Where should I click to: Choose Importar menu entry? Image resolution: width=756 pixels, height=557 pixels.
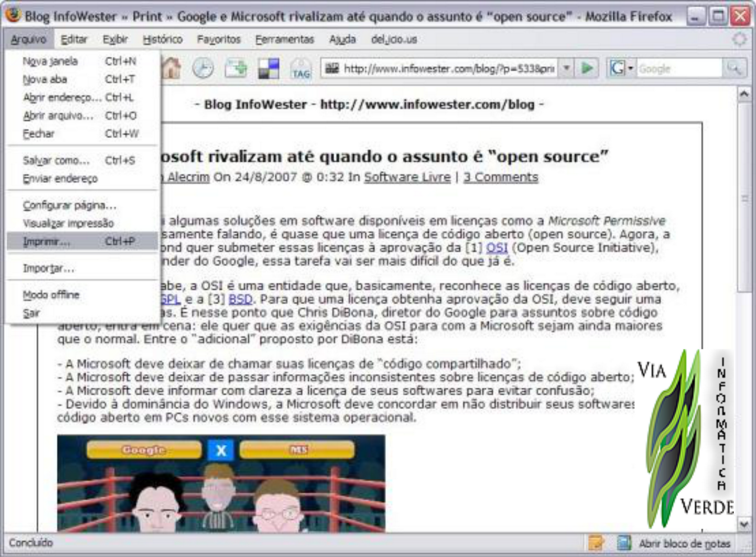[83, 268]
